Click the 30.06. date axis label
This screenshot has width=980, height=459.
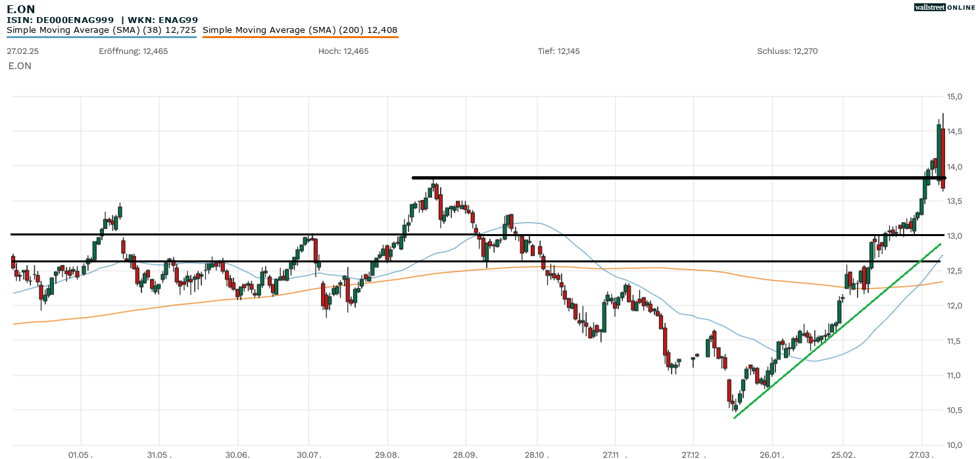point(237,454)
